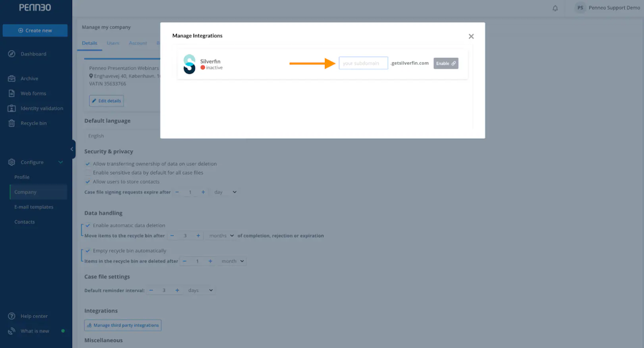Toggle Empty recycle bin automatically checkbox
This screenshot has height=348, width=644.
tap(88, 251)
